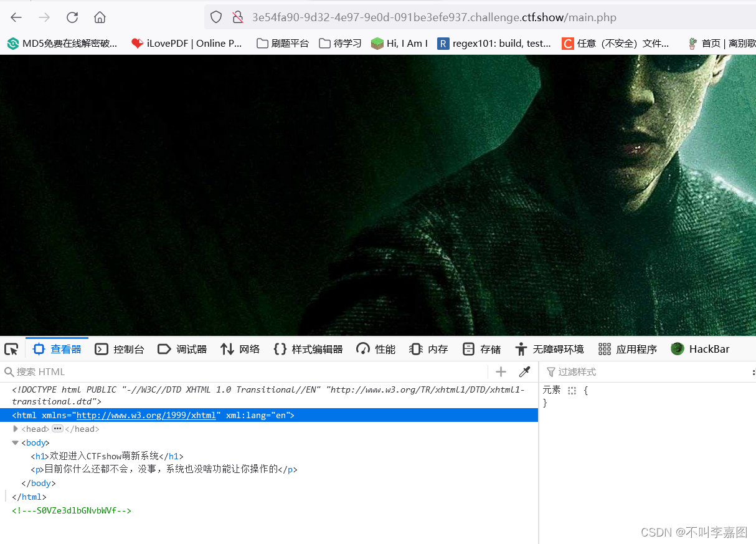Click the URL address bar

[480, 17]
